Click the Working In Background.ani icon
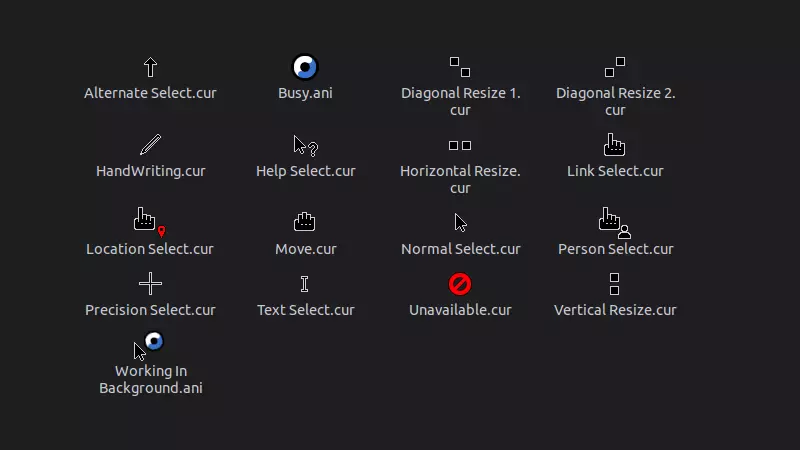800x450 pixels. (x=149, y=346)
